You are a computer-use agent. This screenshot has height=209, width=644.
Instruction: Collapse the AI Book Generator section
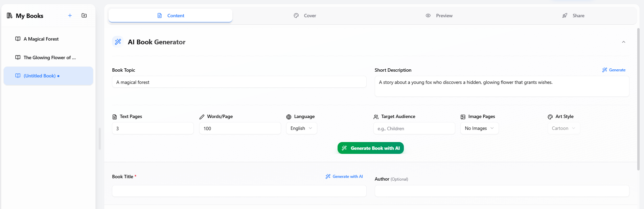click(x=623, y=42)
